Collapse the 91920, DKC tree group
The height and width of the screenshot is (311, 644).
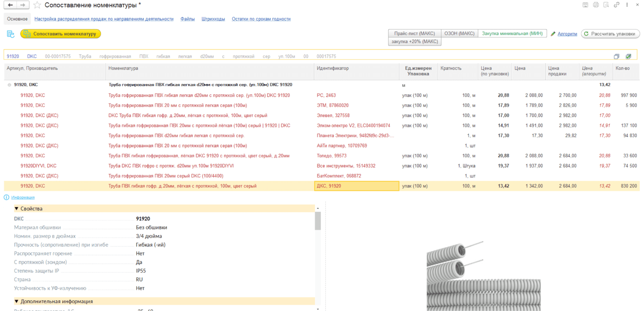(x=9, y=85)
